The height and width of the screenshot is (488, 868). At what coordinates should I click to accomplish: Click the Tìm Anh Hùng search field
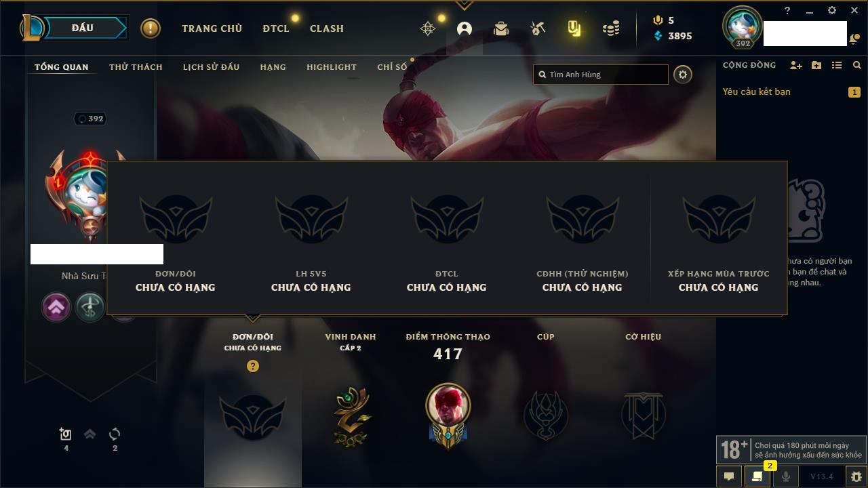coord(601,75)
